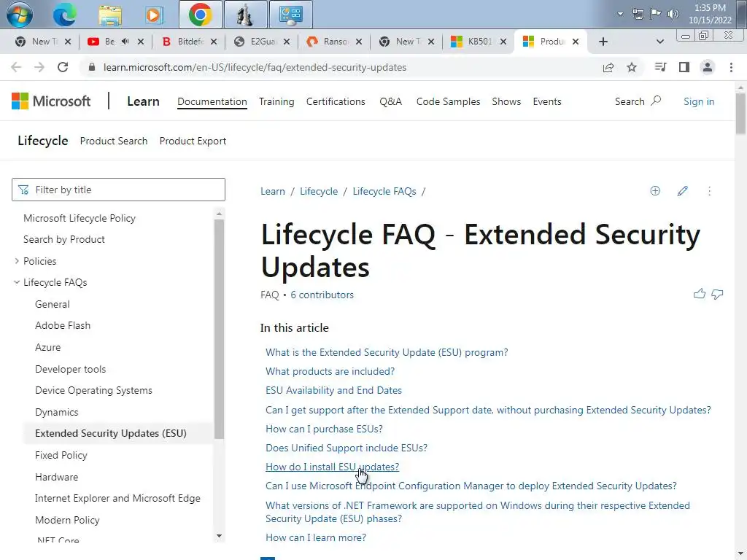This screenshot has width=747, height=560.
Task: Open Windows Explorer from the taskbar
Action: click(110, 15)
